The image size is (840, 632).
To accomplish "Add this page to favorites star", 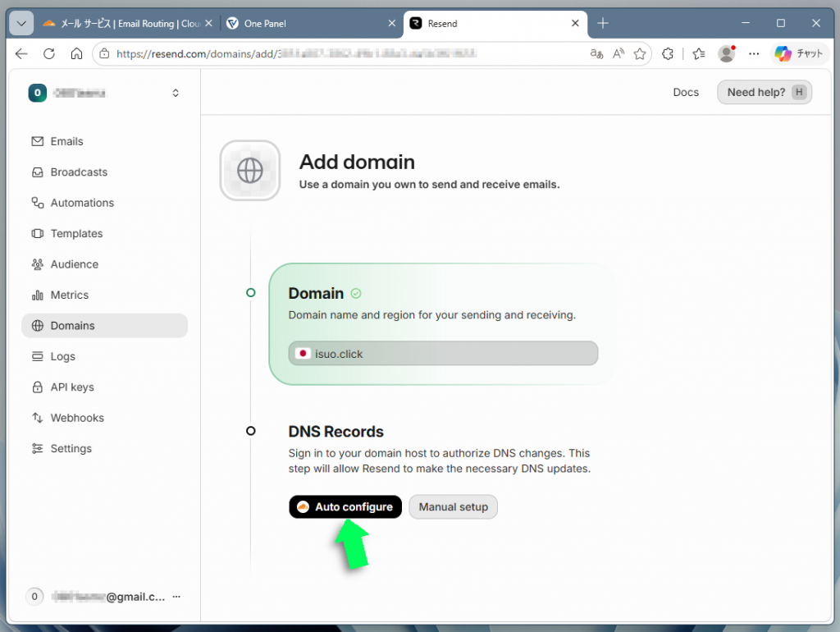I will click(x=640, y=53).
